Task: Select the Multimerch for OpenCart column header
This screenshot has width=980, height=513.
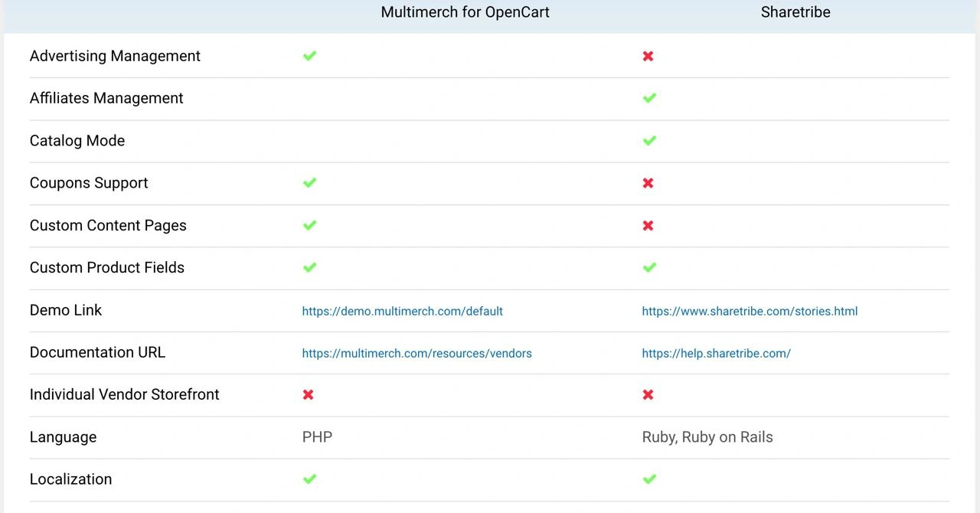Action: [465, 11]
